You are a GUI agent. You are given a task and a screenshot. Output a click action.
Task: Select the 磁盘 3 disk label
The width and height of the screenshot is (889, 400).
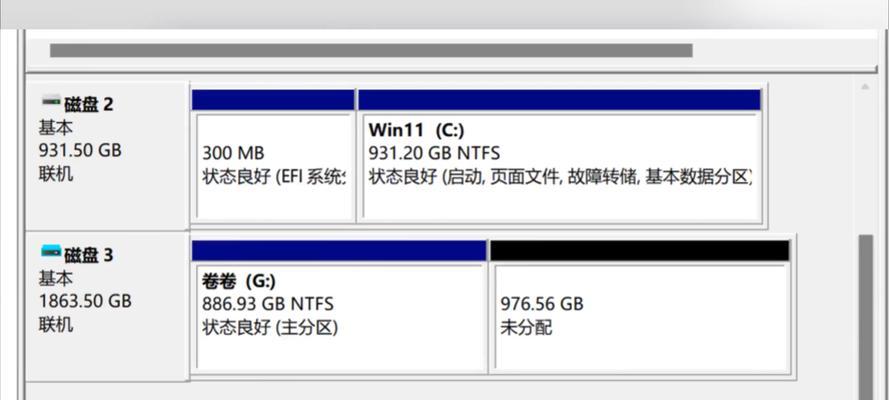pyautogui.click(x=88, y=256)
